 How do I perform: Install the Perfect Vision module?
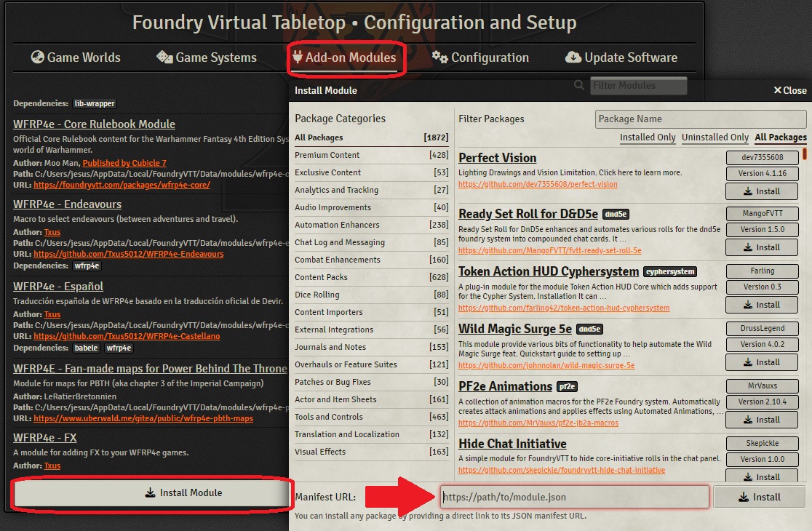tap(762, 191)
